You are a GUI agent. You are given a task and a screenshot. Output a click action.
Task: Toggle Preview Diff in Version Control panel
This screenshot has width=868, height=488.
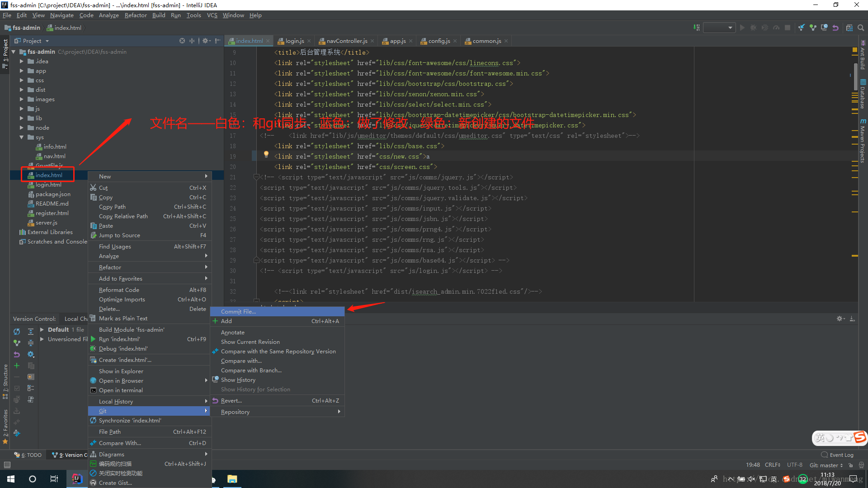point(31,377)
